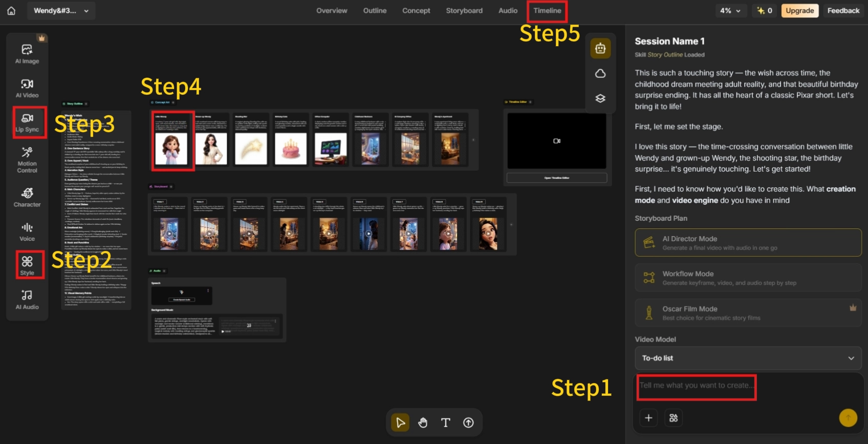This screenshot has width=868, height=444.
Task: Switch to the Concept tab
Action: pyautogui.click(x=416, y=11)
